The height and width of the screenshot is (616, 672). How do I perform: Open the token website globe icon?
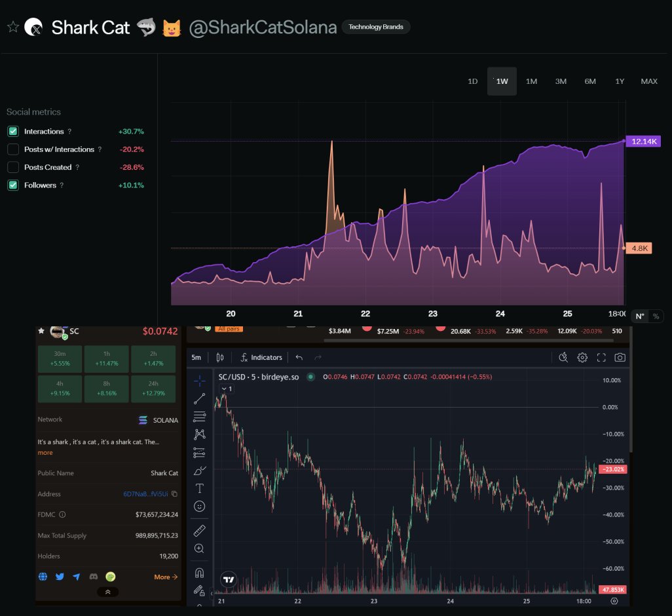tap(43, 577)
